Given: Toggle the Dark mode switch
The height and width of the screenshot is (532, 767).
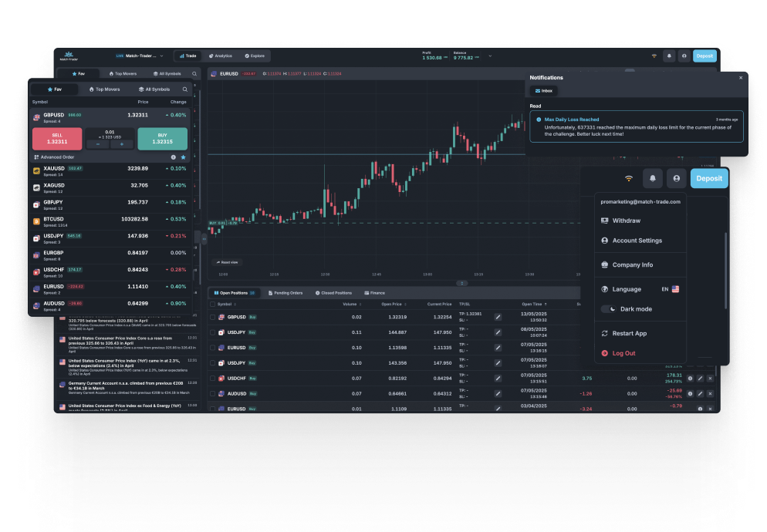Looking at the screenshot, I should [610, 308].
